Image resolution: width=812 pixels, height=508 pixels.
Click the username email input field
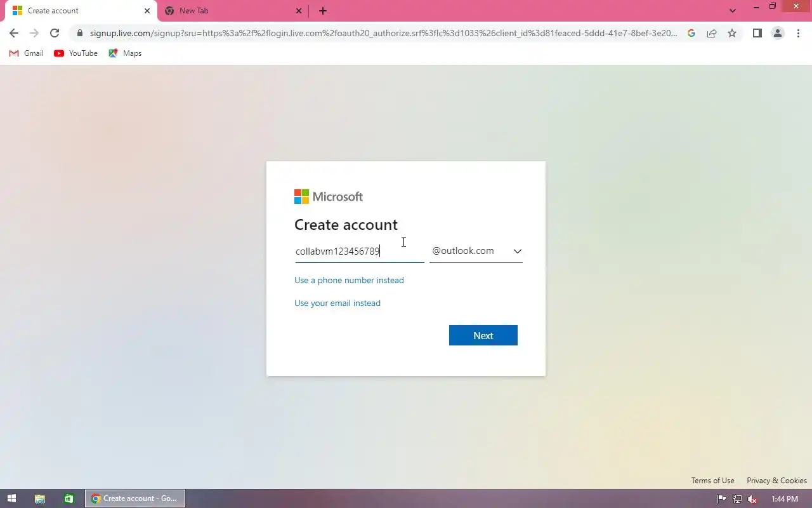[x=359, y=251]
